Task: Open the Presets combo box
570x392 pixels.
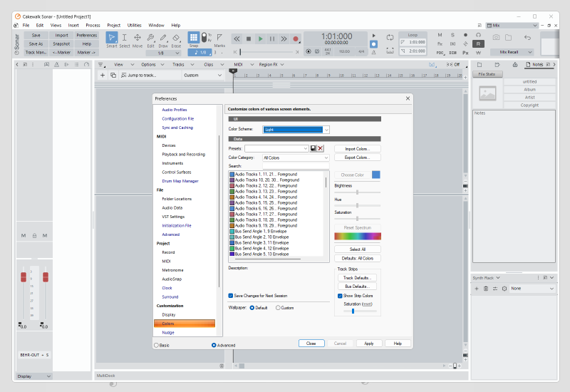Action: (x=276, y=148)
